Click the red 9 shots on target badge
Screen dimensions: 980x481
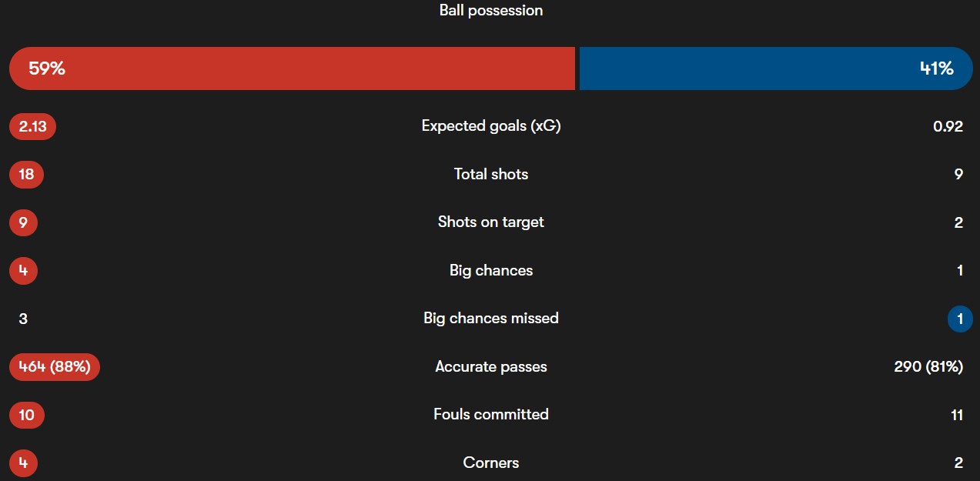click(x=23, y=222)
